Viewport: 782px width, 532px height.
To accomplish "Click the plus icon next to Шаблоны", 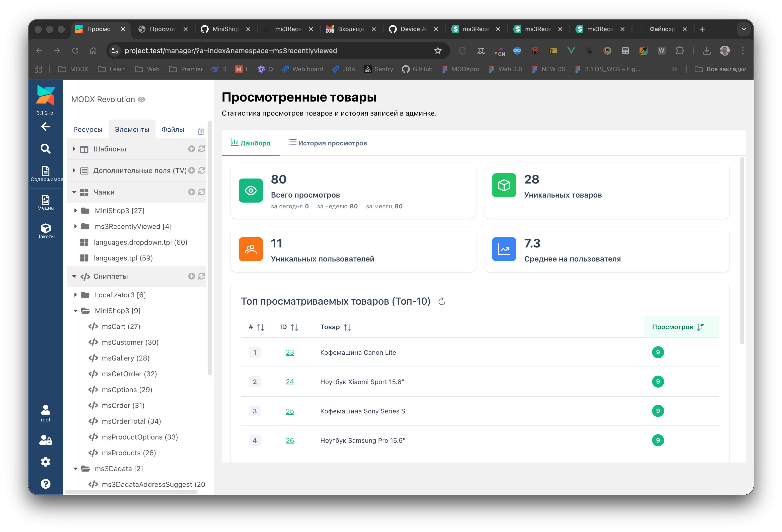I will click(191, 149).
